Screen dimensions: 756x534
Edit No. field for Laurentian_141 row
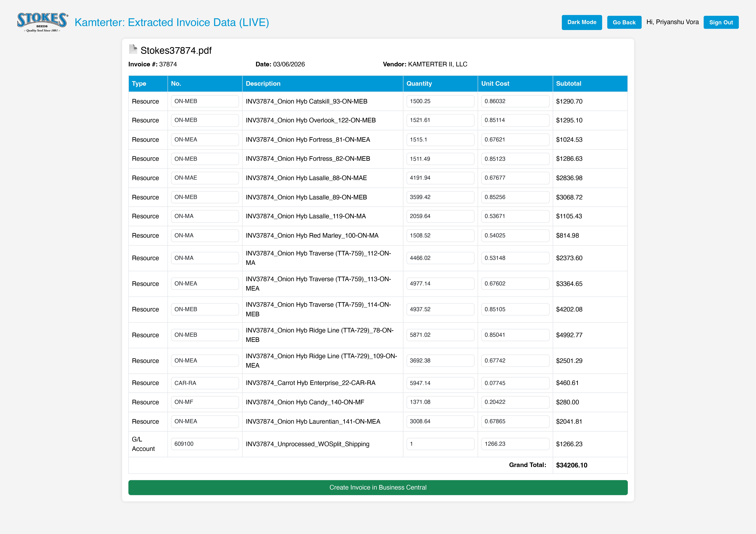click(205, 422)
